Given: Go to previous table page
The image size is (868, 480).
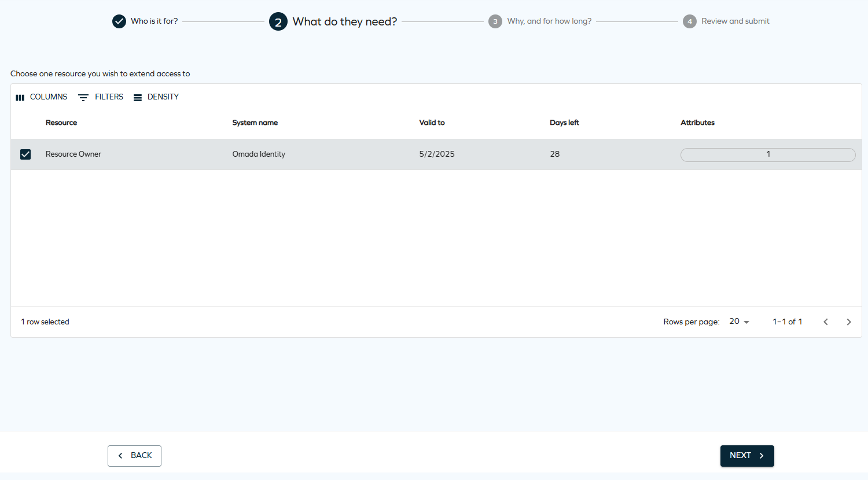Looking at the screenshot, I should [x=826, y=322].
